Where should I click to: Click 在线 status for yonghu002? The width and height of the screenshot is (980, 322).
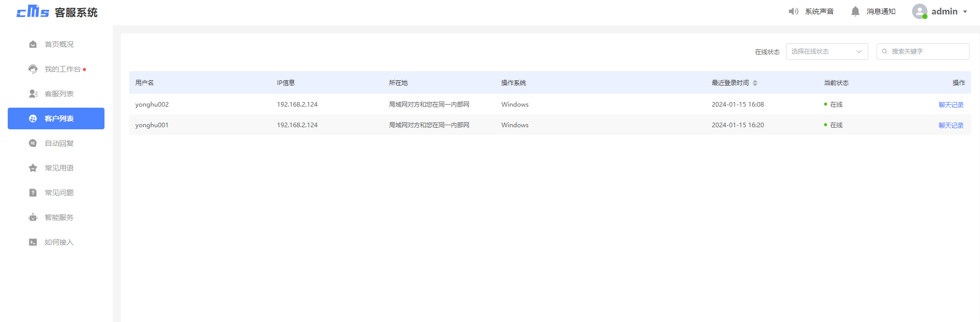coord(833,105)
